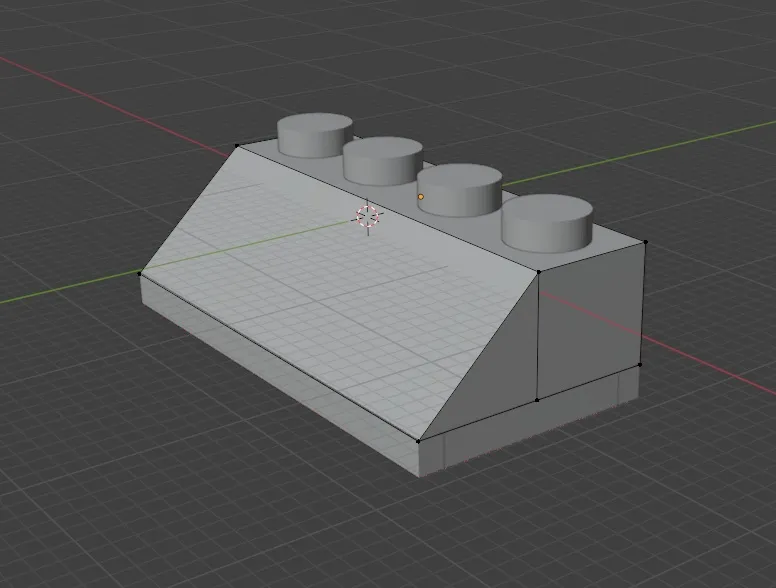
Task: Select the top face of the farthest stud
Action: (314, 127)
